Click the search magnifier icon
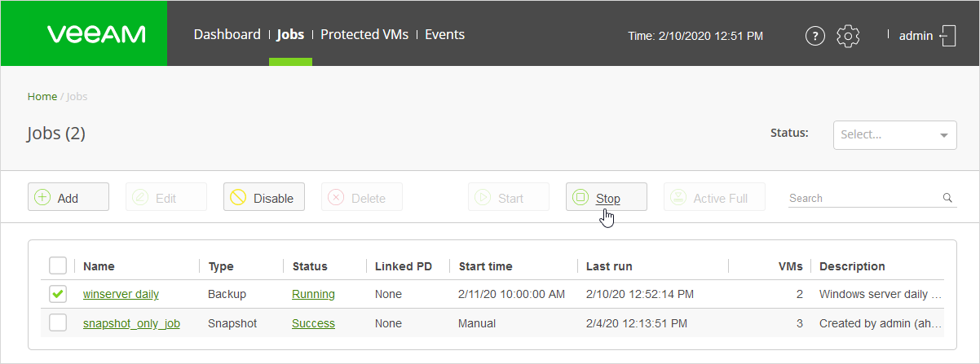 point(947,198)
